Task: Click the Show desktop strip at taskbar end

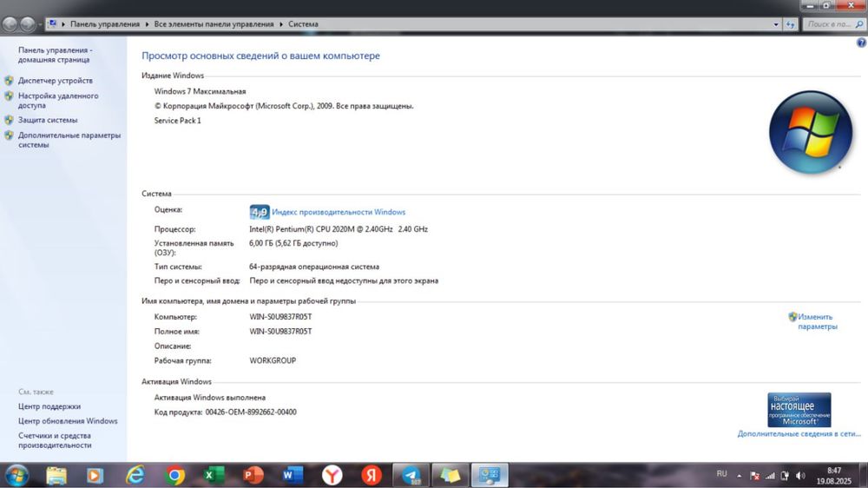Action: pos(864,475)
